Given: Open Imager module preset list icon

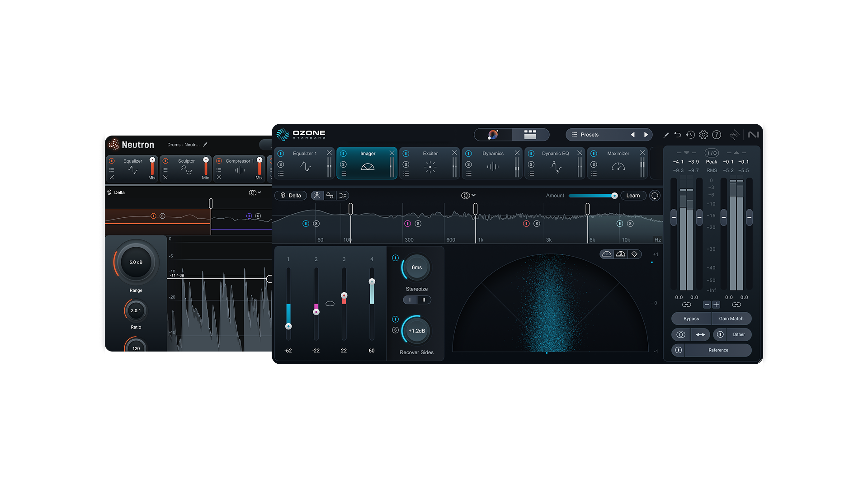Looking at the screenshot, I should click(343, 174).
